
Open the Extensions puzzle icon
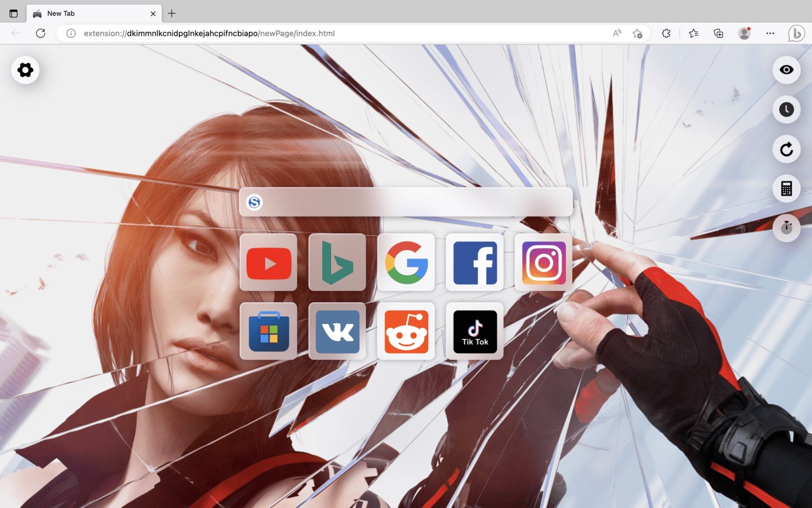pos(666,33)
